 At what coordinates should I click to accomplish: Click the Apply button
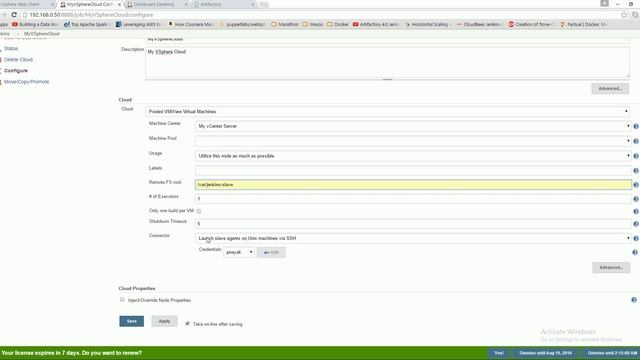pyautogui.click(x=164, y=321)
